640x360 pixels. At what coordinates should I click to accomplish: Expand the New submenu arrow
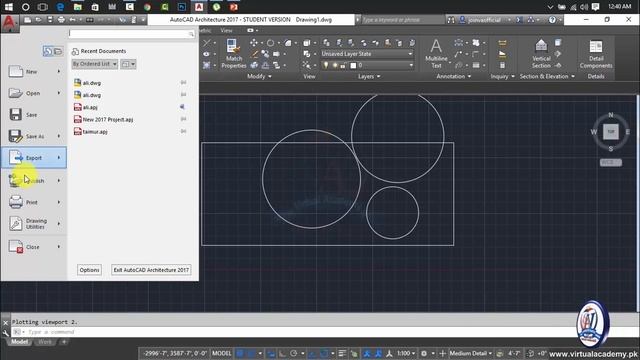click(59, 71)
